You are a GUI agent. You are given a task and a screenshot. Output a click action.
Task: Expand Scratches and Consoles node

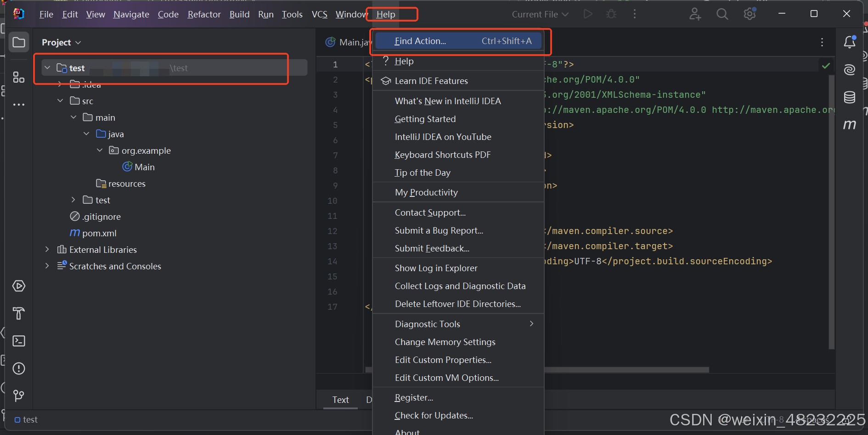pos(47,266)
